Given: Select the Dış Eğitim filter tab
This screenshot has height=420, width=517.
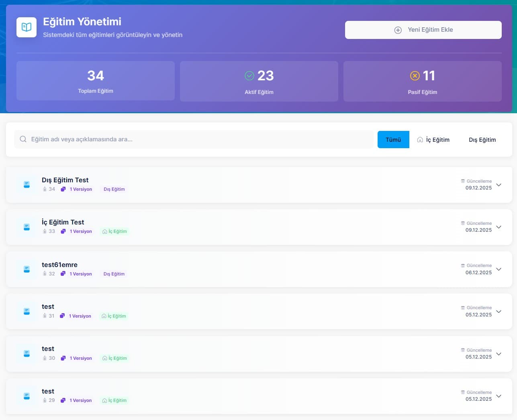Looking at the screenshot, I should [x=482, y=139].
